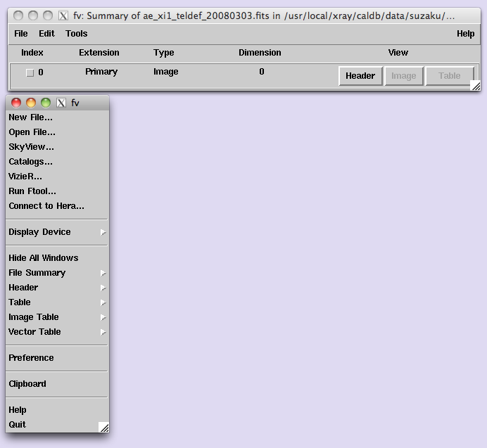This screenshot has height=448, width=487.
Task: Zoom fv window with green button
Action: 46,103
